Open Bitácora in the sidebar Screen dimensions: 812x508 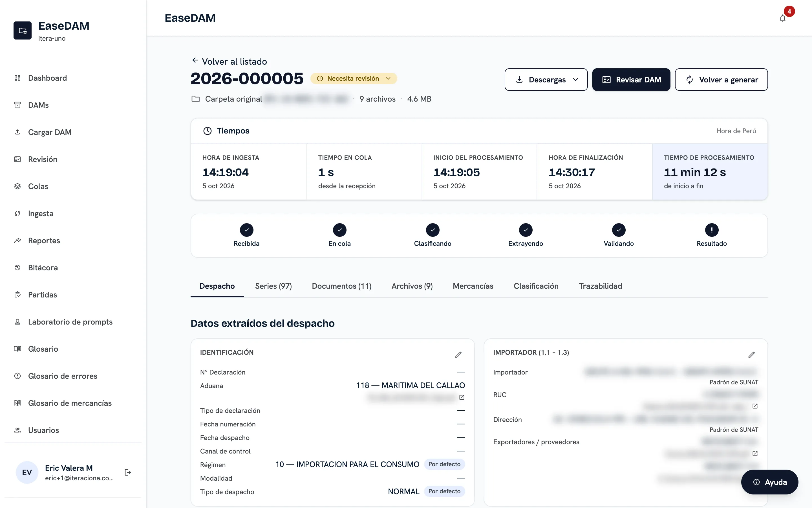coord(73,268)
